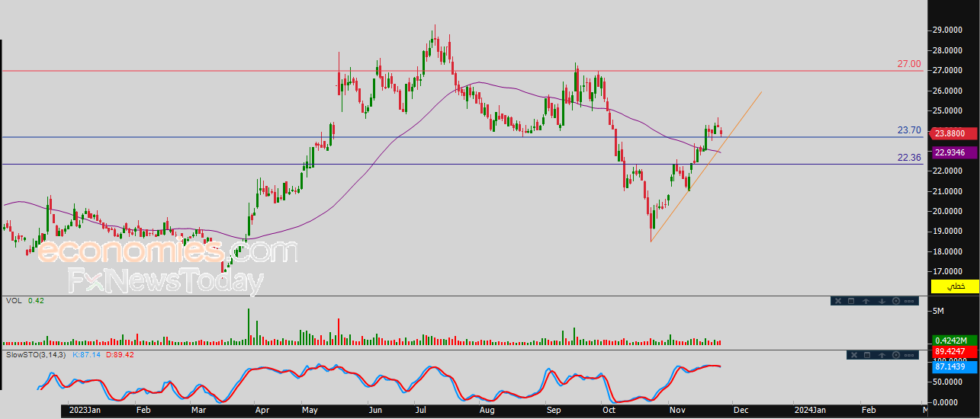Click Oct on the time axis
980x419 pixels.
pos(608,410)
